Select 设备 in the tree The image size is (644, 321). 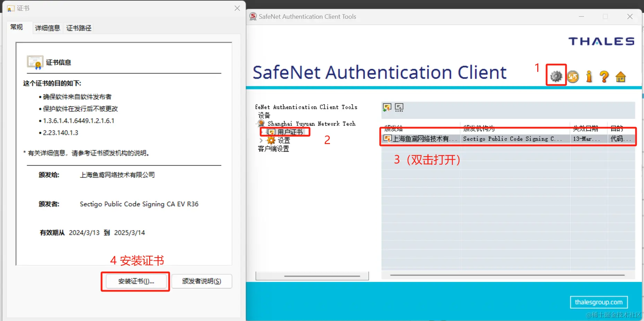click(x=264, y=115)
